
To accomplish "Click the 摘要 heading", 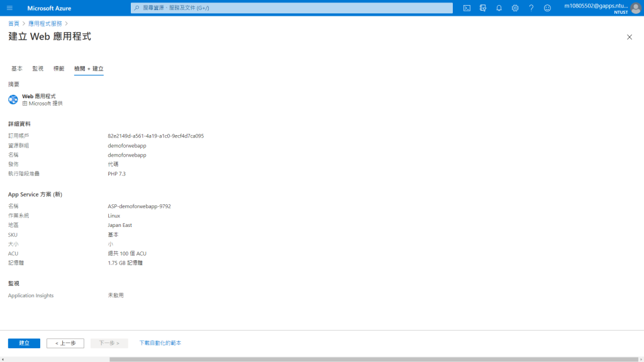I will coord(14,84).
